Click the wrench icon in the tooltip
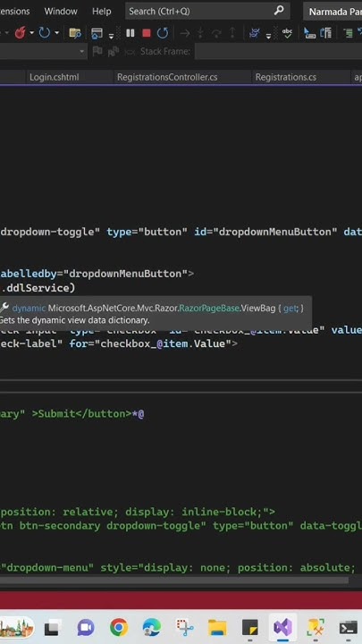 point(4,307)
